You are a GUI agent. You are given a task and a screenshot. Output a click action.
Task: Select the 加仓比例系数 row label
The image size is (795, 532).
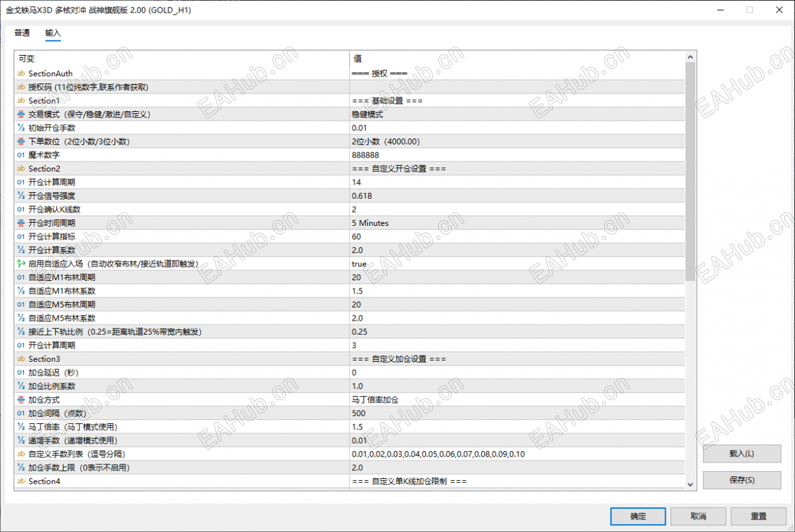click(x=52, y=386)
